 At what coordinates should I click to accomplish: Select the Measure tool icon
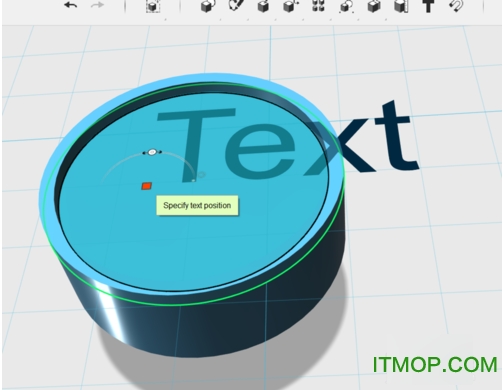(401, 6)
